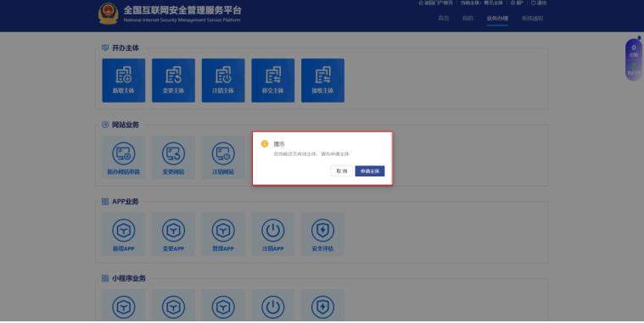Open the floating task counter widget
The width and height of the screenshot is (644, 323).
(x=634, y=60)
